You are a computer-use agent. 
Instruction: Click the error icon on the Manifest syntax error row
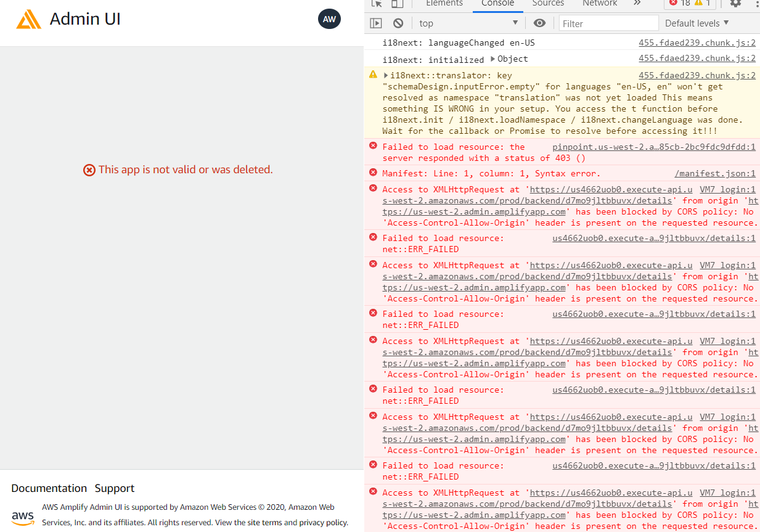pos(373,173)
